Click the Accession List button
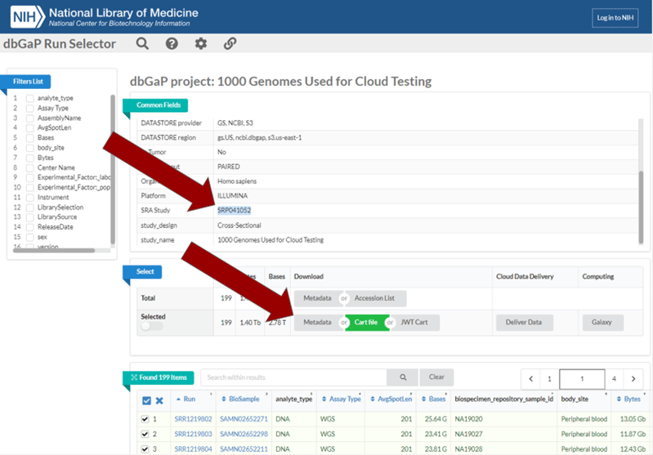Image resolution: width=653 pixels, height=455 pixels. pos(374,298)
